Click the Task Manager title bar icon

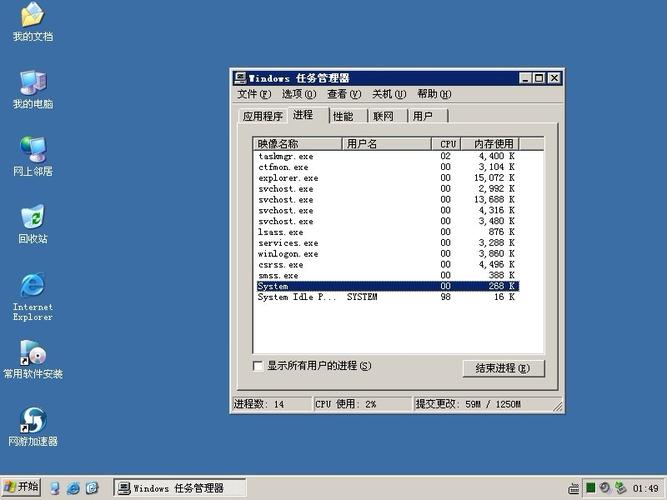click(x=240, y=78)
